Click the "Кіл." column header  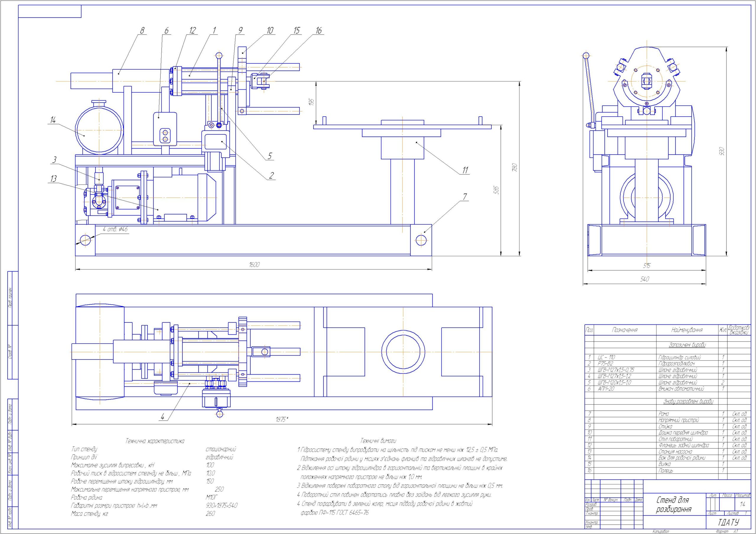coord(723,330)
